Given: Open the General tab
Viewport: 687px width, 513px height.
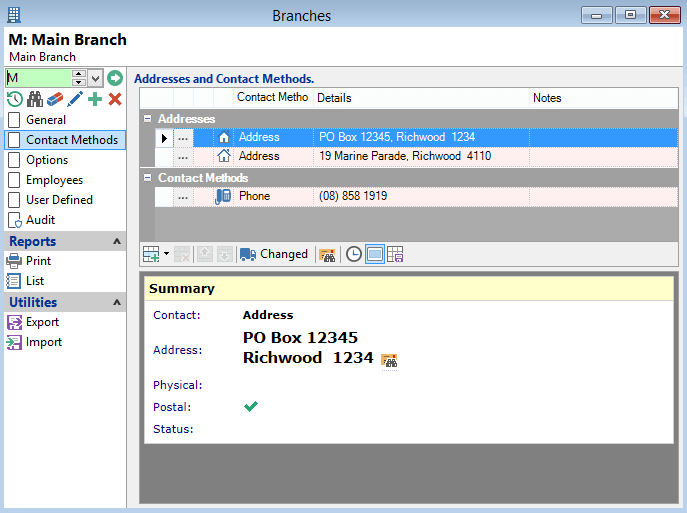Looking at the screenshot, I should (65, 120).
